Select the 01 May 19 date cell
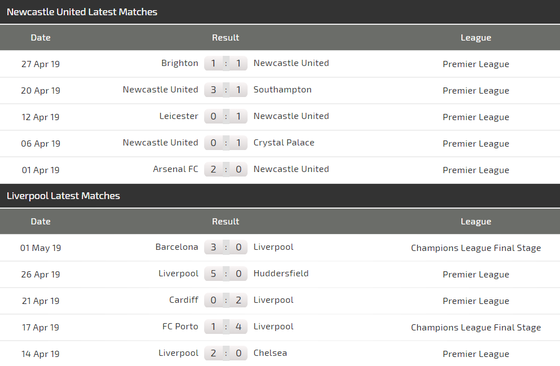Viewport: 560px width, 366px height. coord(40,248)
